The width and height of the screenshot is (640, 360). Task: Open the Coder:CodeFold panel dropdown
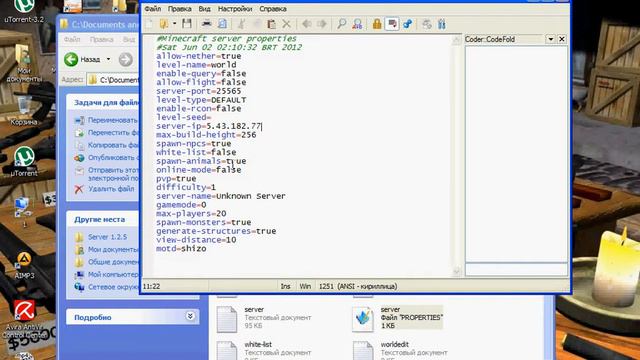pyautogui.click(x=550, y=39)
